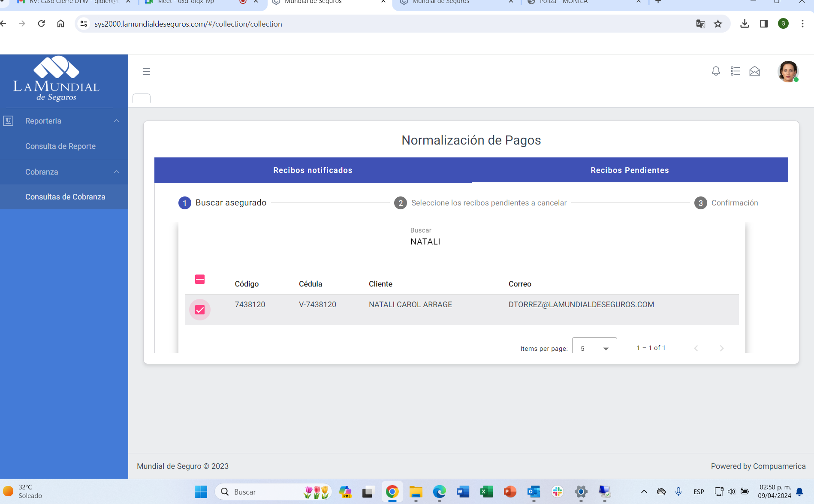Image resolution: width=814 pixels, height=504 pixels.
Task: Click the Google Translate icon in address bar
Action: [x=700, y=24]
